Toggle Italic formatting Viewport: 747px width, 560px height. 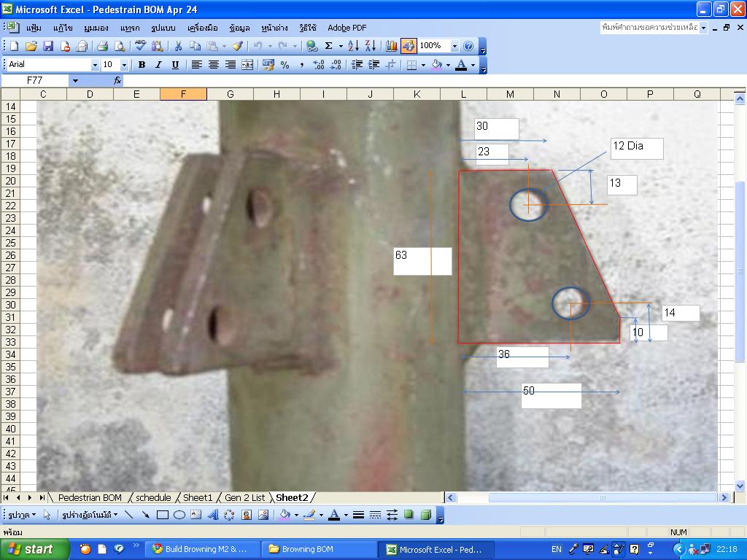click(x=158, y=65)
